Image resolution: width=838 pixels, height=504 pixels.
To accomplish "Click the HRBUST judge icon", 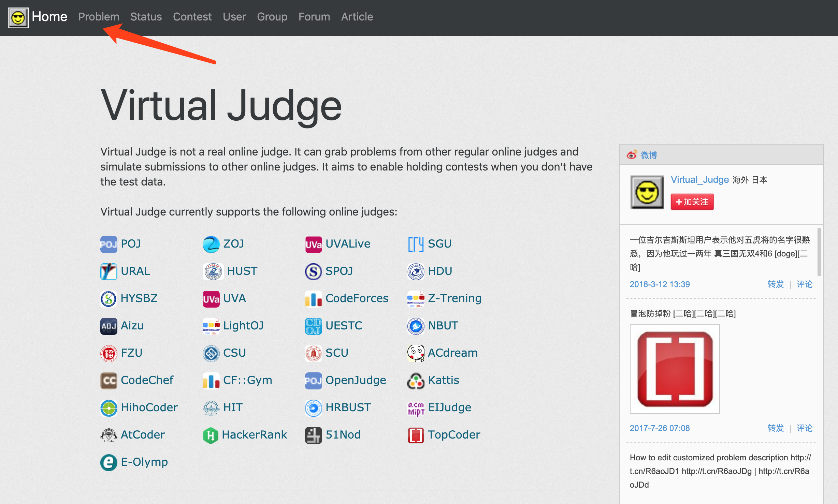I will (x=314, y=408).
